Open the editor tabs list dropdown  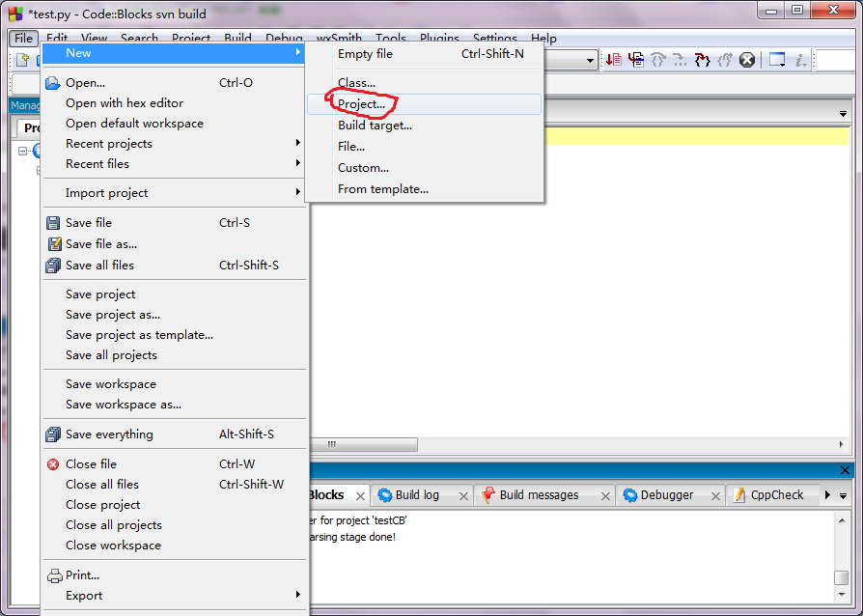843,114
